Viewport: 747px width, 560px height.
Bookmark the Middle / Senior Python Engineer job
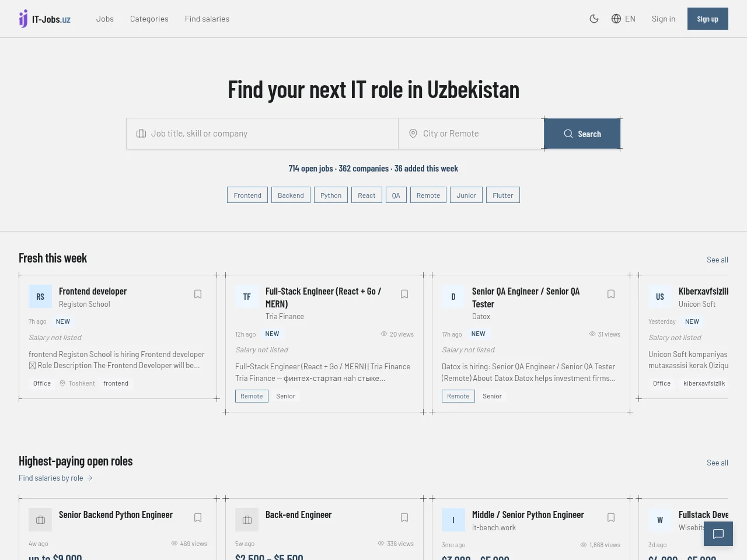click(611, 517)
